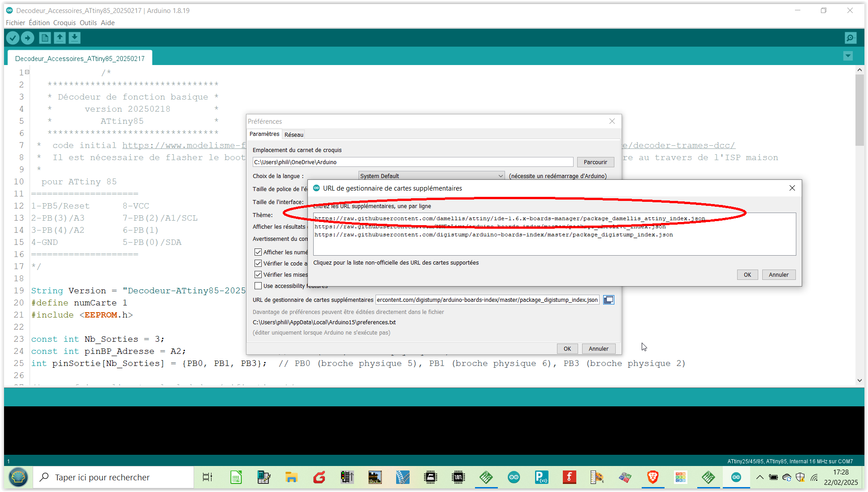
Task: Open the green spreadsheet app on taskbar
Action: pos(236,477)
